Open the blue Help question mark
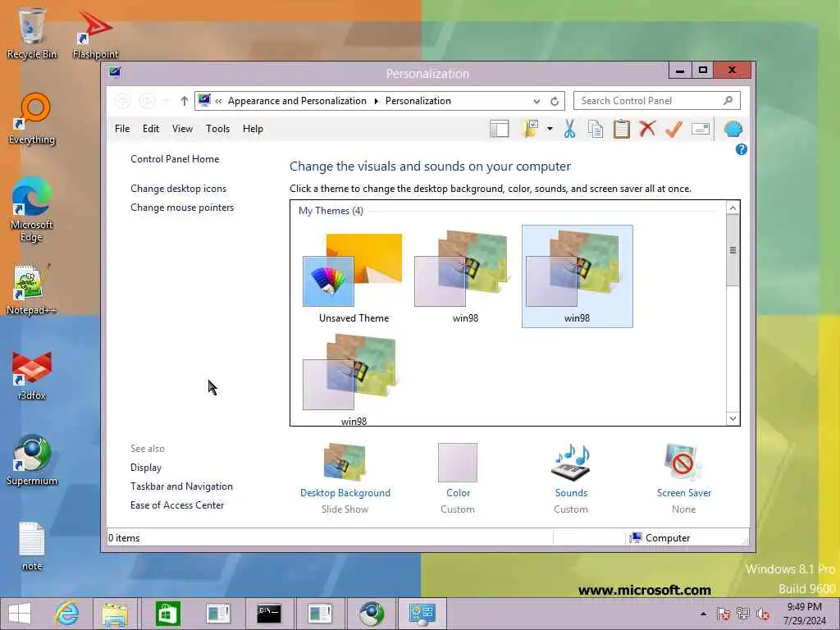 click(x=741, y=149)
